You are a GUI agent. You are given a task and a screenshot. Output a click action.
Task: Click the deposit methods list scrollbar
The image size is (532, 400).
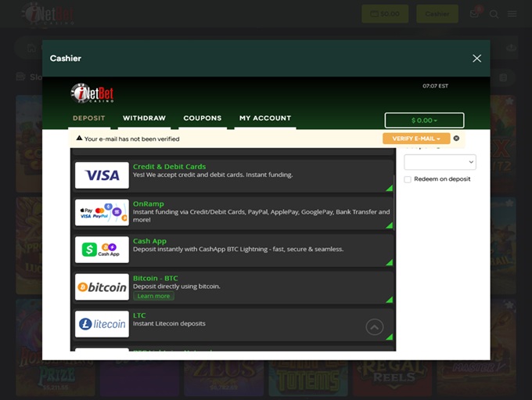pyautogui.click(x=394, y=203)
